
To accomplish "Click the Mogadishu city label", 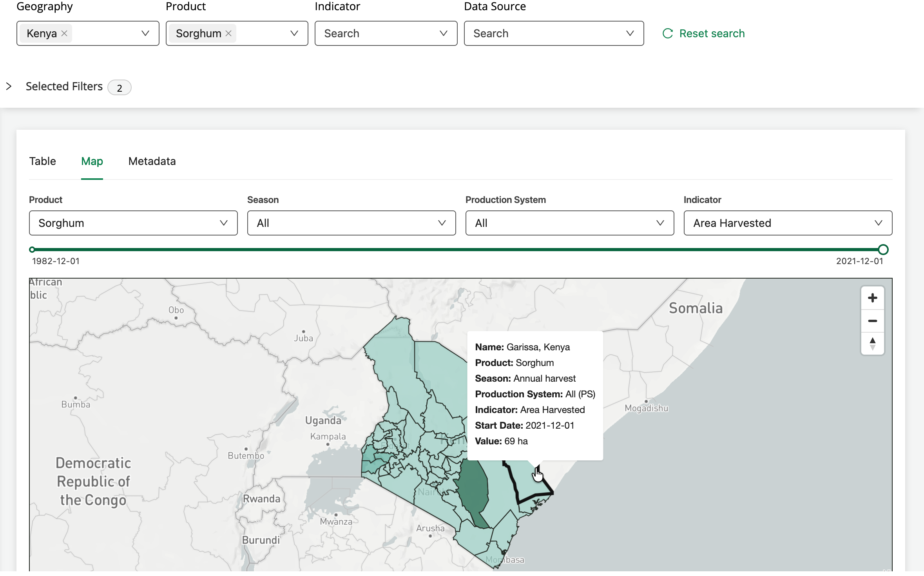I will [647, 408].
